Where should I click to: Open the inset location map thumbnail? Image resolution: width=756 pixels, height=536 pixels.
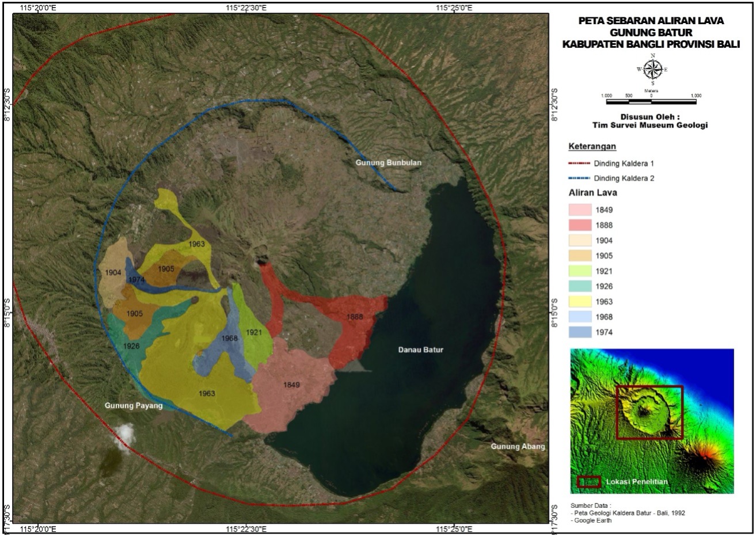(x=652, y=421)
